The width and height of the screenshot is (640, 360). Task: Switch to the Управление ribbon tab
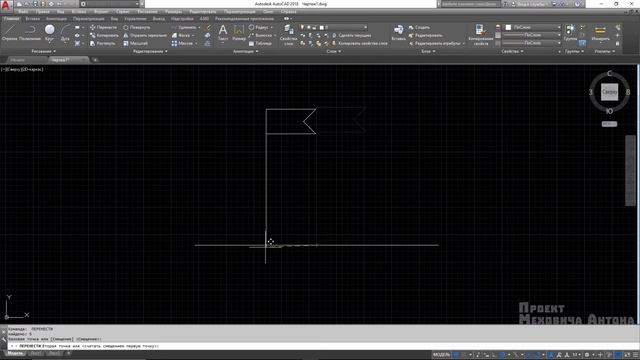[136, 19]
